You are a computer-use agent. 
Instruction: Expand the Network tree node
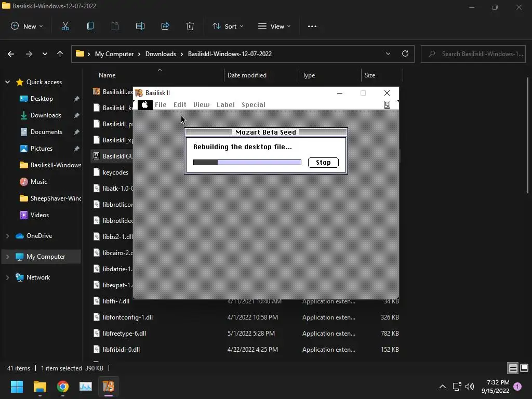7,277
